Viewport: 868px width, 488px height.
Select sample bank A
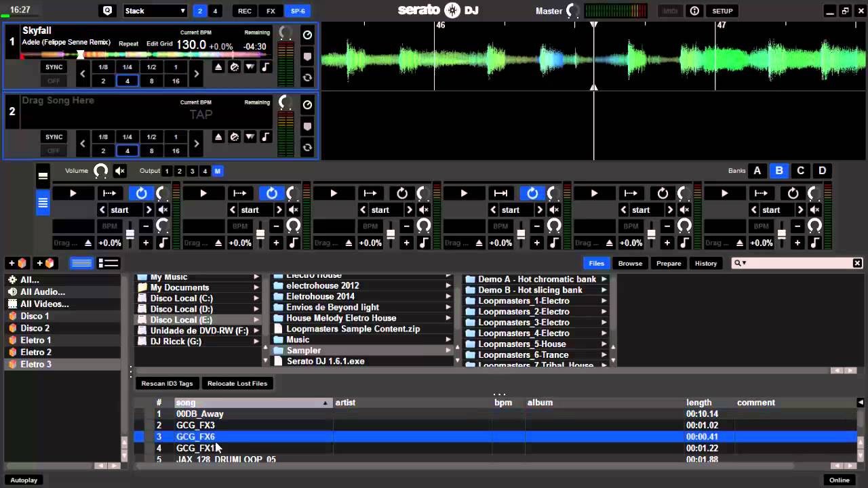757,171
